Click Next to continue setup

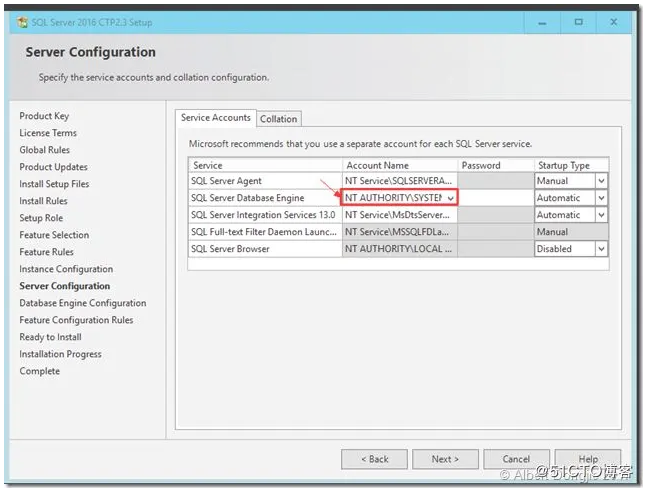coord(445,459)
